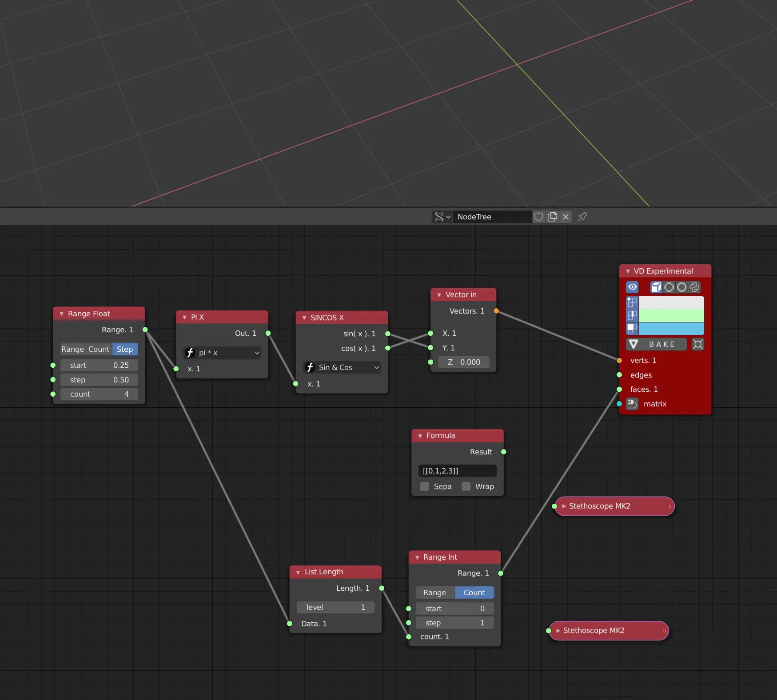This screenshot has height=700, width=777.
Task: Expand the lower Stethoscope MK2 node
Action: pos(558,631)
